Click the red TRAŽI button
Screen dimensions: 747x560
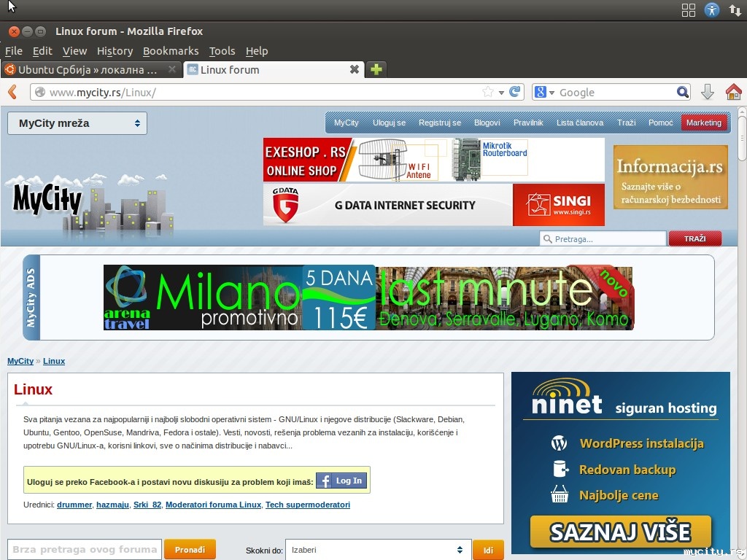pos(695,238)
